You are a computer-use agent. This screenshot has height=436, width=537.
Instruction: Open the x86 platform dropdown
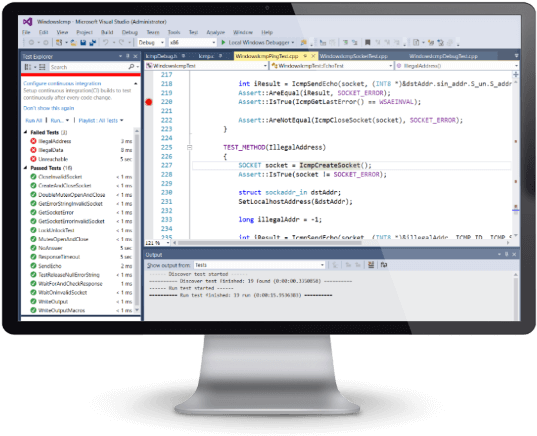click(193, 42)
